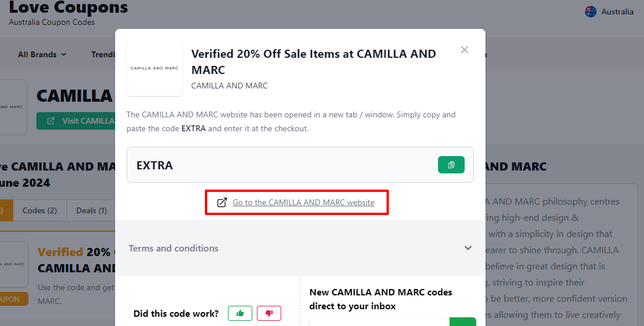Click the Love Coupons site logo
The width and height of the screenshot is (644, 326).
click(68, 9)
